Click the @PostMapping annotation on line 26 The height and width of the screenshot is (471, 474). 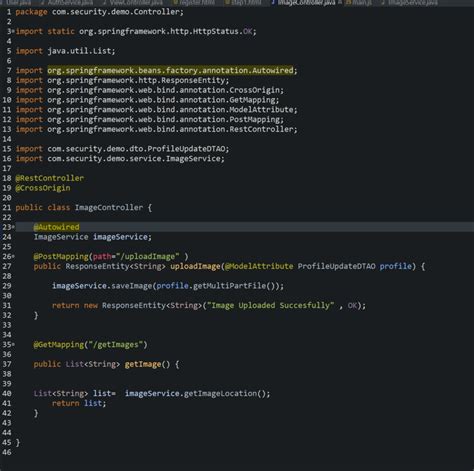(61, 256)
